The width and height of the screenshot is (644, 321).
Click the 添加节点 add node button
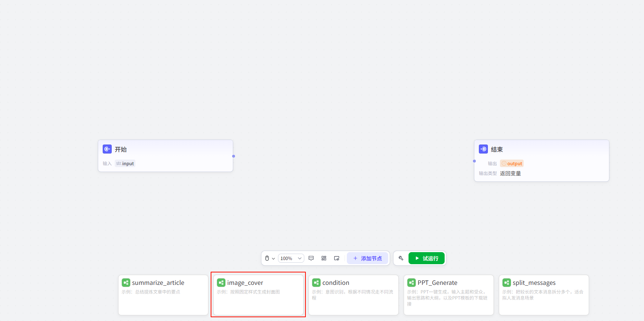click(x=368, y=258)
